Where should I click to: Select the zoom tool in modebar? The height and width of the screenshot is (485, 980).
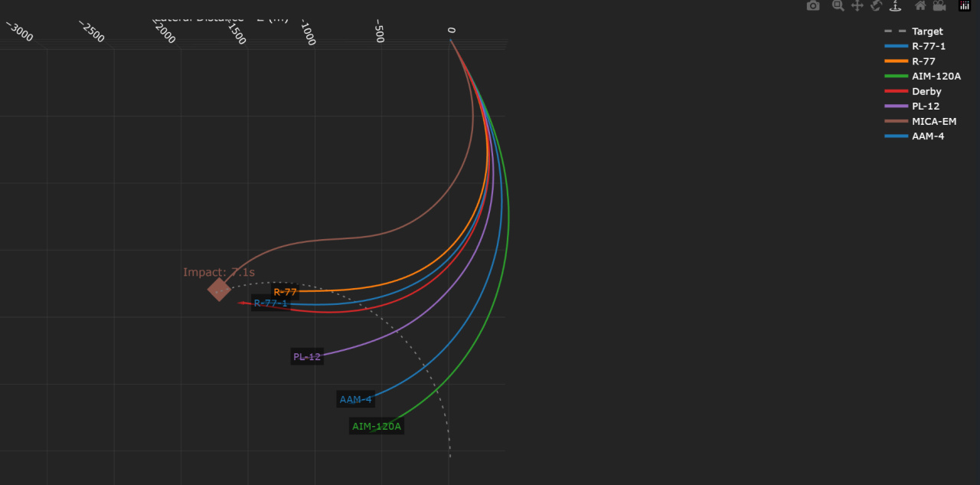coord(838,6)
